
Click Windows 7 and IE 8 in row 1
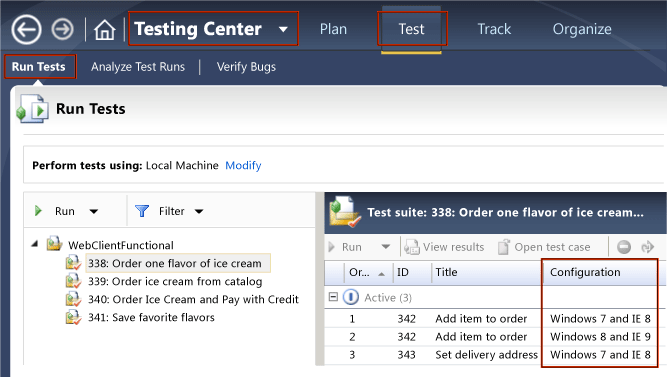coord(600,318)
